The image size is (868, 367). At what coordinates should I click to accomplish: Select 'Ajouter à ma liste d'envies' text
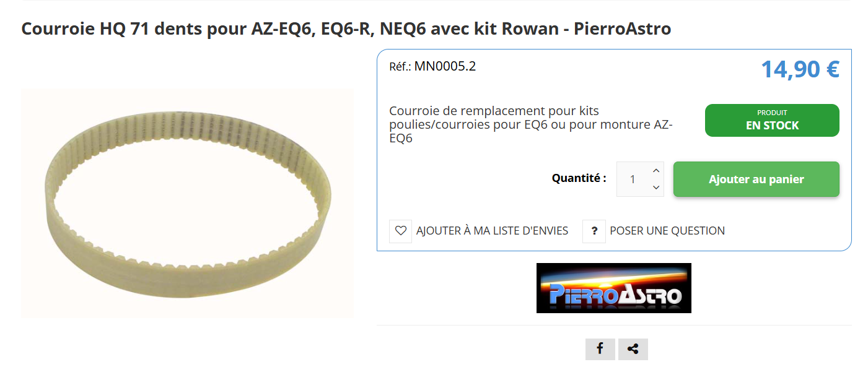point(492,231)
